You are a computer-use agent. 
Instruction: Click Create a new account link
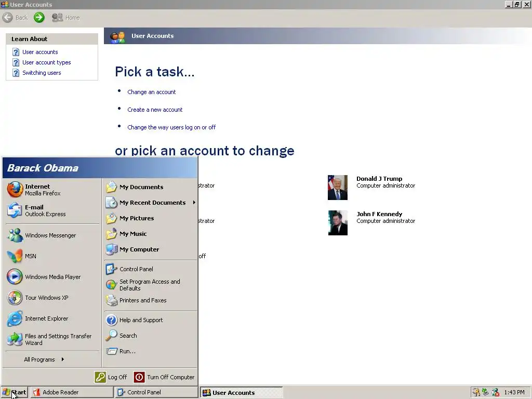[x=155, y=110]
